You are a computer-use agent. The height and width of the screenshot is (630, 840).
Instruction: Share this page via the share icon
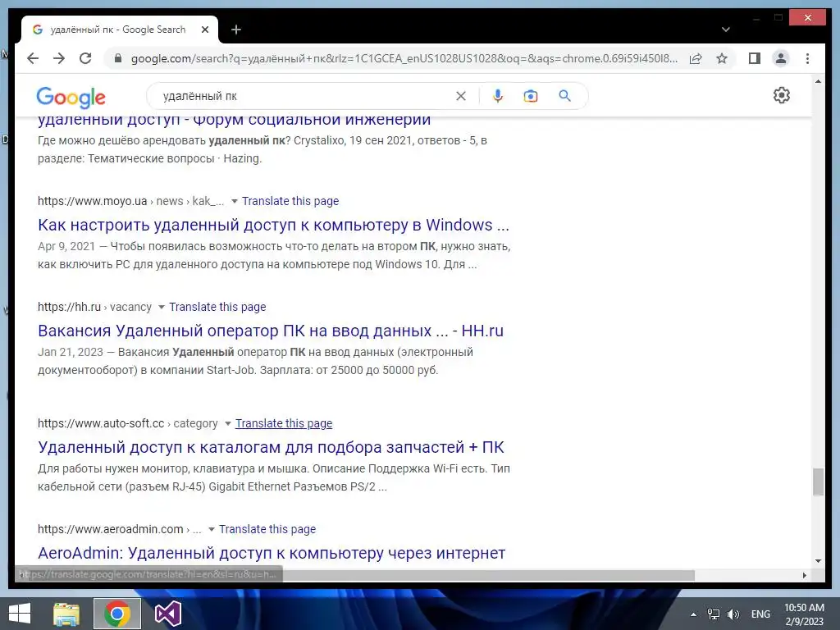pyautogui.click(x=696, y=58)
